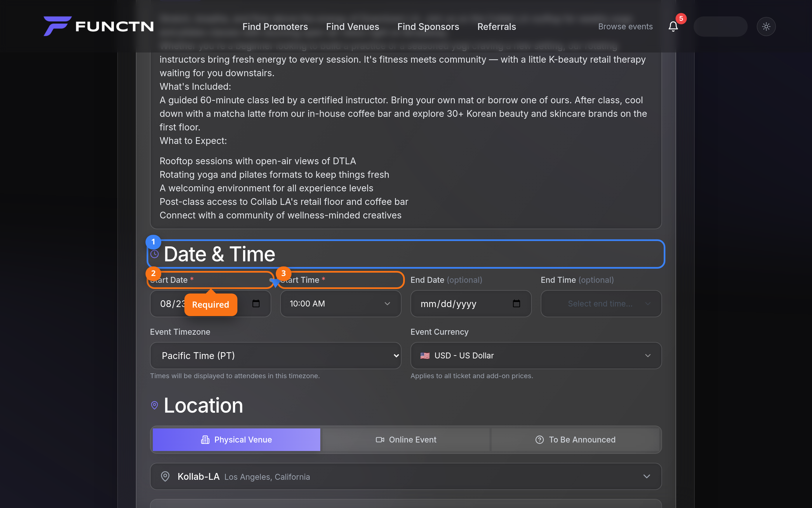Open calendar picker for Start Date

tap(256, 304)
